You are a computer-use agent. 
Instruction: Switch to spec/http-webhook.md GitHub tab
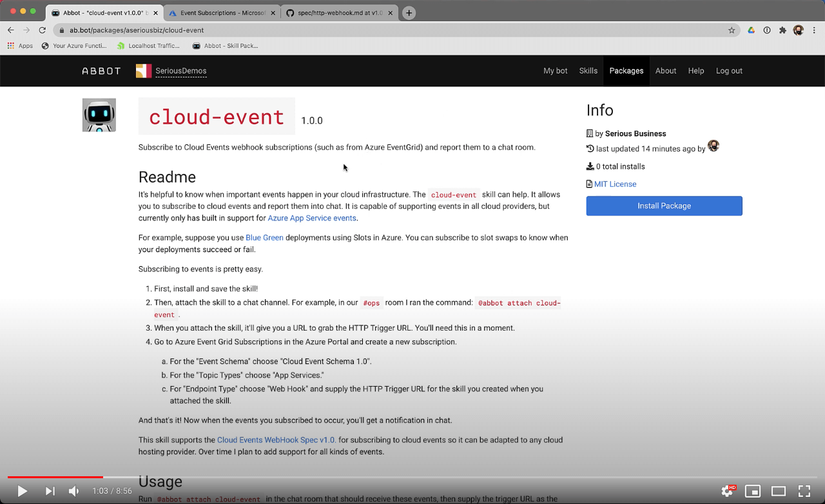338,13
